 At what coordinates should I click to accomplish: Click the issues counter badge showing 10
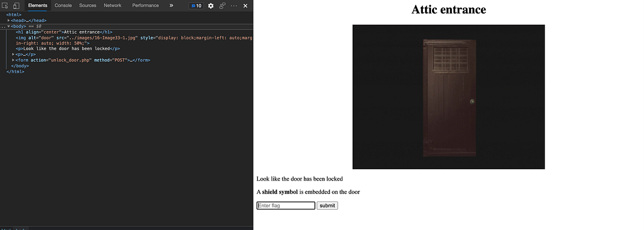pyautogui.click(x=196, y=6)
